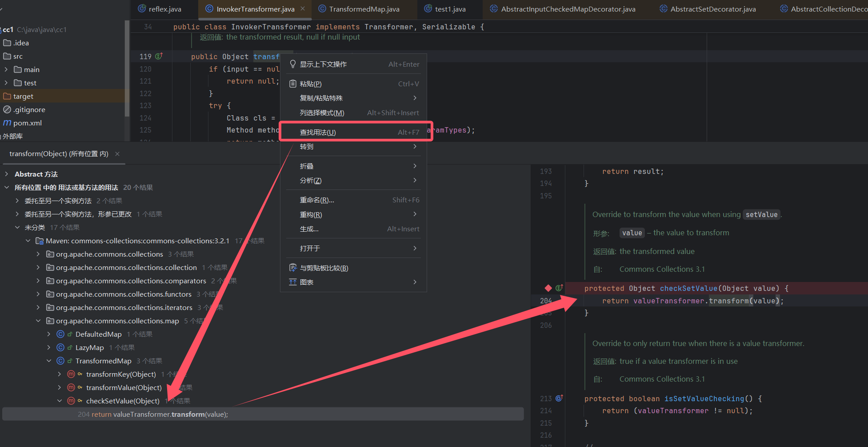The width and height of the screenshot is (868, 447).
Task: Expand the test folder in project tree
Action: coord(6,83)
